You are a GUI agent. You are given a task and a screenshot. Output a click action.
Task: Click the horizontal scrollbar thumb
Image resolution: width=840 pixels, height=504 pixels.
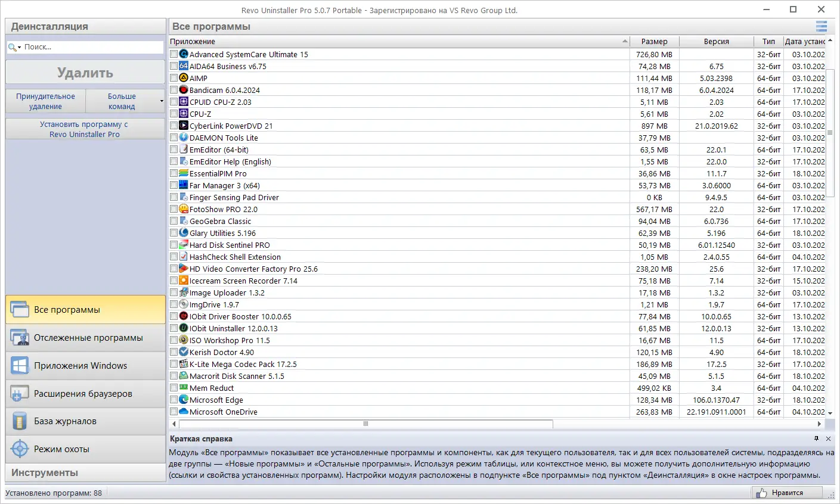pos(365,424)
